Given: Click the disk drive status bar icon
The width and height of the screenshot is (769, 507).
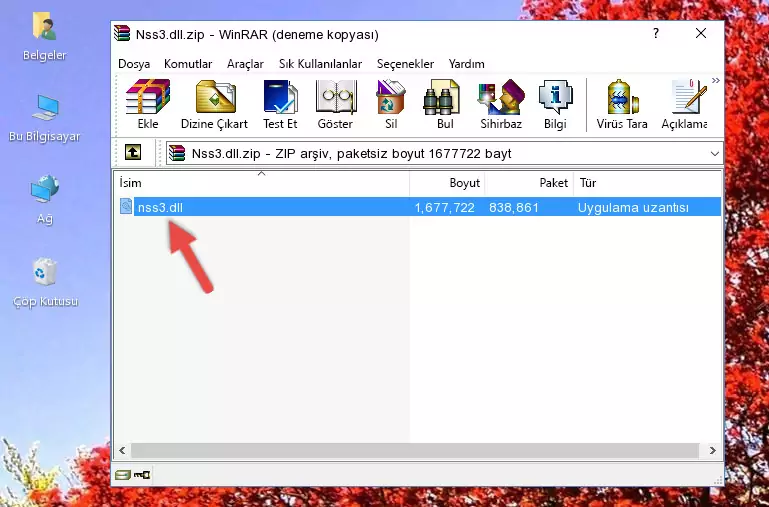Looking at the screenshot, I should click(123, 474).
